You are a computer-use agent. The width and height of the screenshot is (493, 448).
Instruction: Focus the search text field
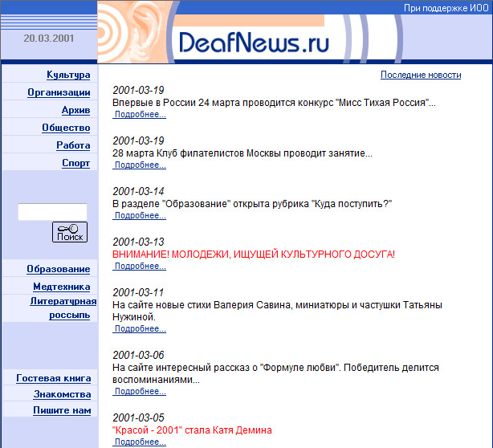click(52, 212)
